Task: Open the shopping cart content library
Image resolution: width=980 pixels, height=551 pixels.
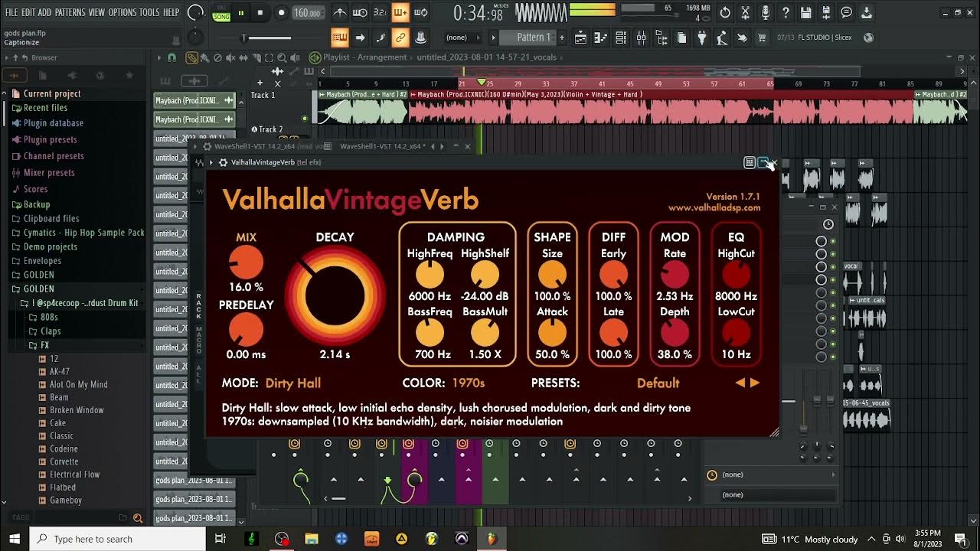Action: pos(762,37)
